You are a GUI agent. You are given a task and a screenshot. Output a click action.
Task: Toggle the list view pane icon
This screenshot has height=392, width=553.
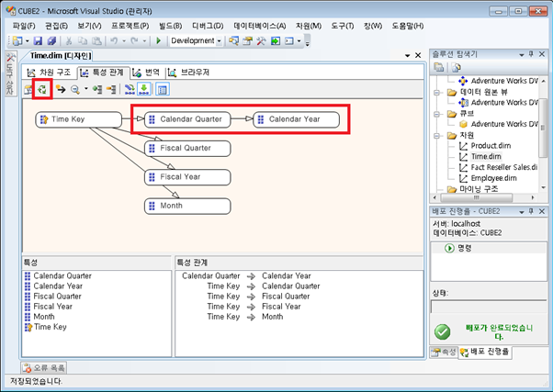coord(163,90)
